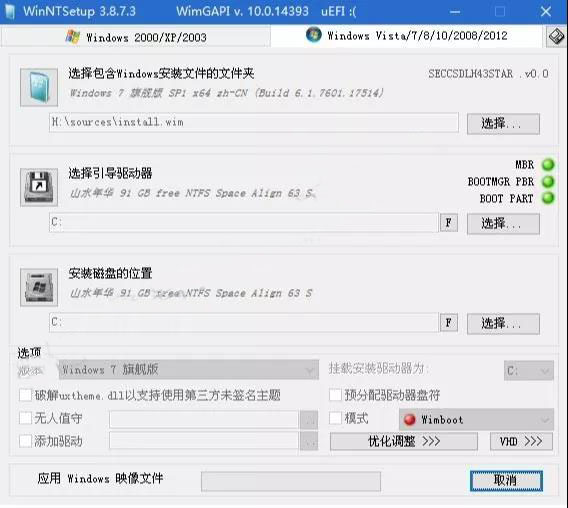Open the mount installation drive letter dropdown
Image resolution: width=568 pixels, height=508 pixels.
(x=529, y=371)
